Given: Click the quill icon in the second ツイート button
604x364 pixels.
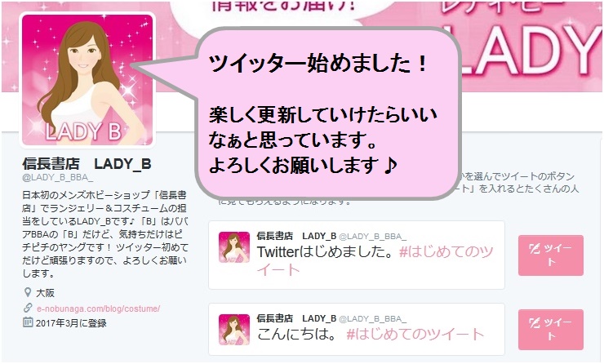Looking at the screenshot, I should 535,322.
